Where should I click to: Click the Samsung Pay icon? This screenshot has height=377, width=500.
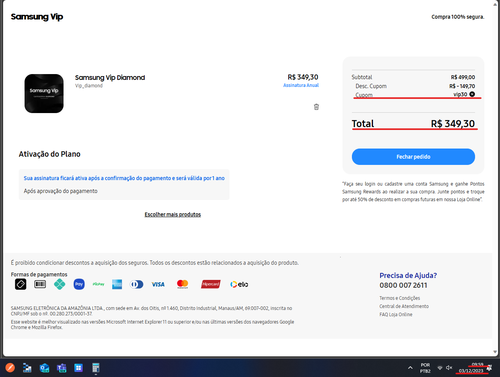[79, 284]
